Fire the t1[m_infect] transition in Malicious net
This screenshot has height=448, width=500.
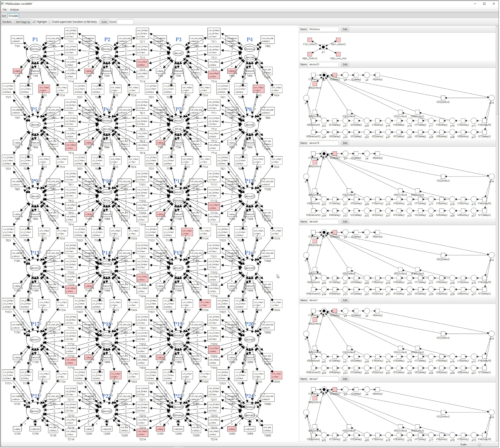coord(310,40)
